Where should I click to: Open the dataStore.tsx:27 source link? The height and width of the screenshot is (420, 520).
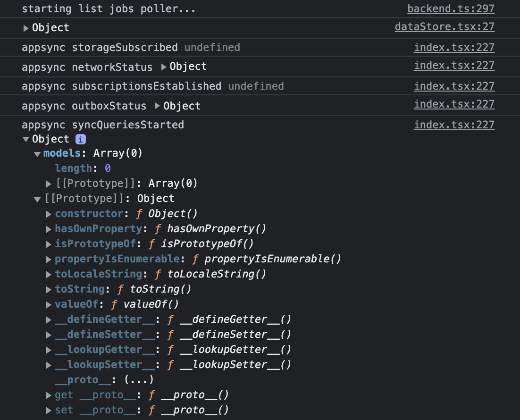click(445, 26)
